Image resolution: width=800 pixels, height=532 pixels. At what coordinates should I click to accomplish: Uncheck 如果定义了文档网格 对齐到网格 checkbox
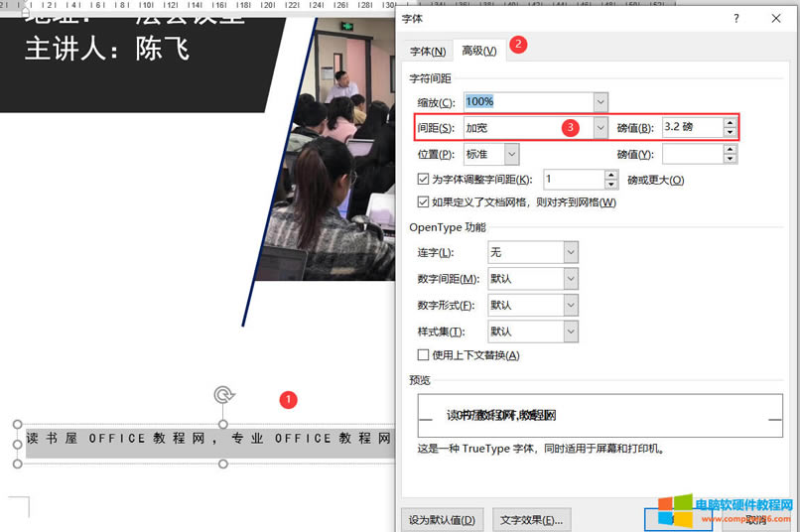tap(424, 202)
